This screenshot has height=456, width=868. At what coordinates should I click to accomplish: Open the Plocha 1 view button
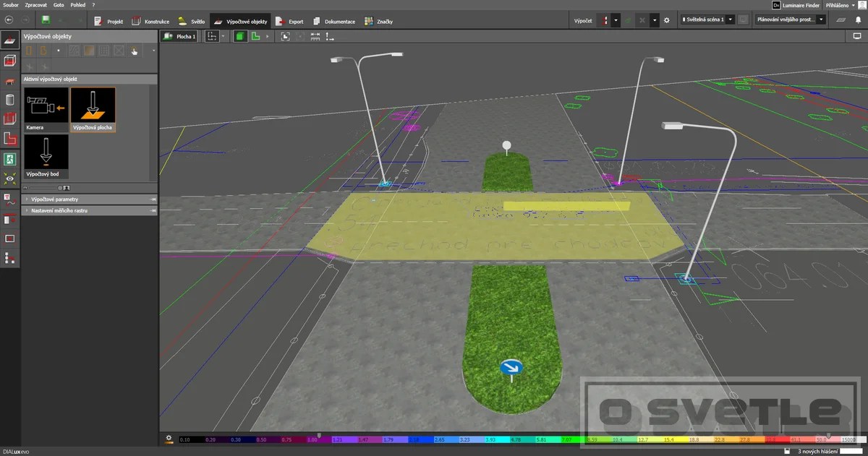[x=179, y=36]
